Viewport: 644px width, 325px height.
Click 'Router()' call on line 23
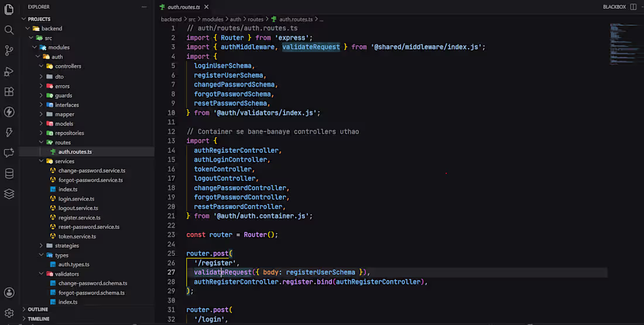[x=259, y=235]
